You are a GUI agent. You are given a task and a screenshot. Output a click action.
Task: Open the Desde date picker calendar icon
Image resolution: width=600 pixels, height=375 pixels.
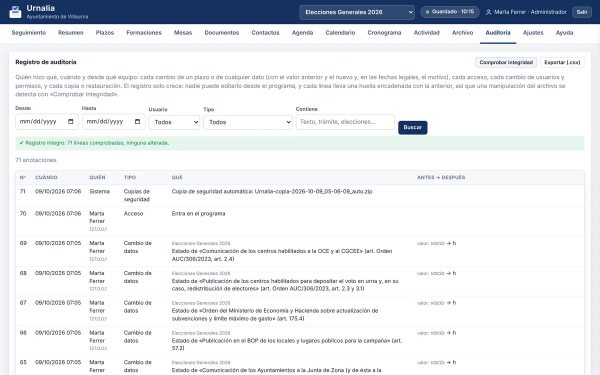tap(71, 122)
